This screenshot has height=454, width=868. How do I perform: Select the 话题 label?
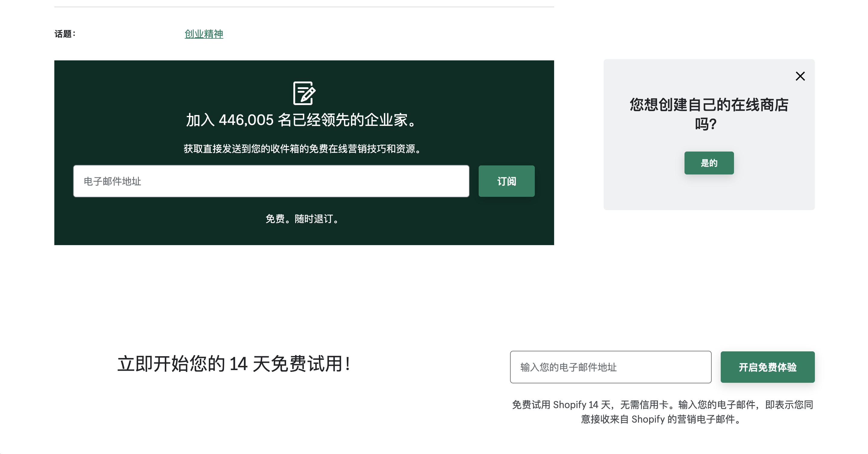65,34
